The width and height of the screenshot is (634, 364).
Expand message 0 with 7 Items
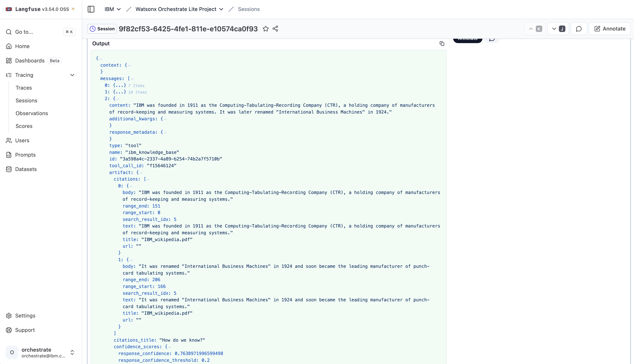pyautogui.click(x=120, y=85)
